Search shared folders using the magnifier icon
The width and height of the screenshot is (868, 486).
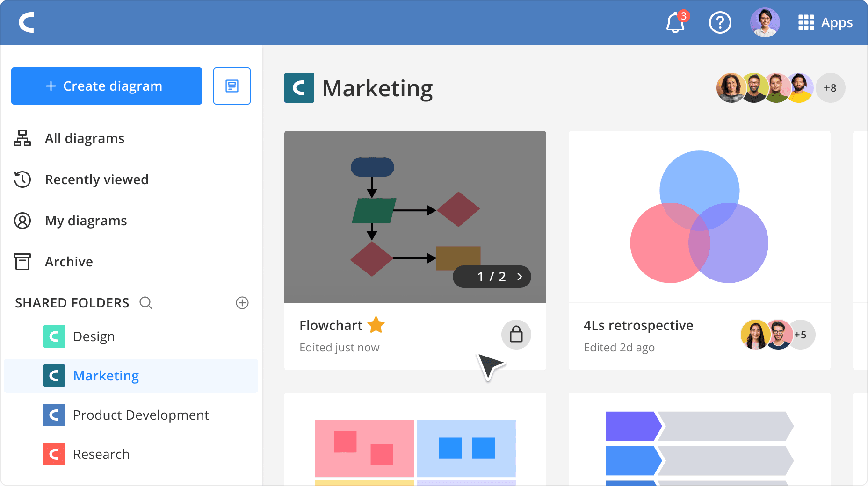145,303
